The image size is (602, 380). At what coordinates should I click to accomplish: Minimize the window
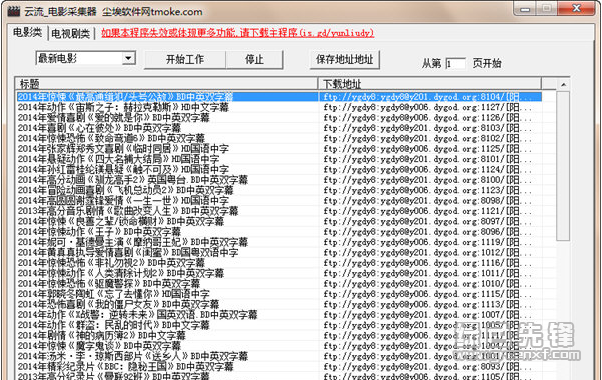point(525,8)
